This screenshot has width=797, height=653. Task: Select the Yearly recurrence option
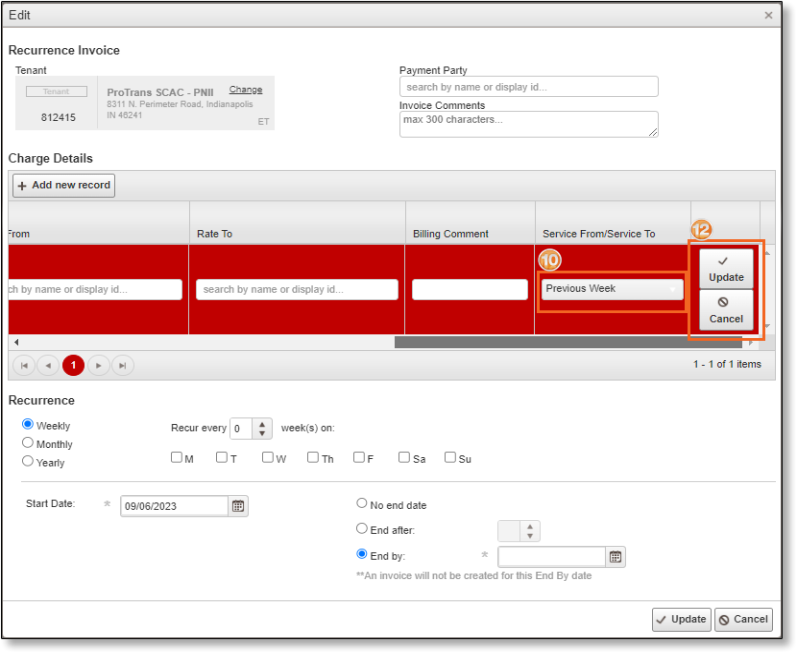[28, 461]
